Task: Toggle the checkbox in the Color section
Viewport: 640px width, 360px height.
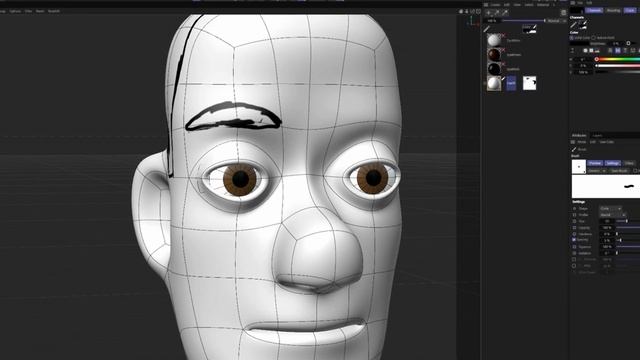Action: [571, 38]
